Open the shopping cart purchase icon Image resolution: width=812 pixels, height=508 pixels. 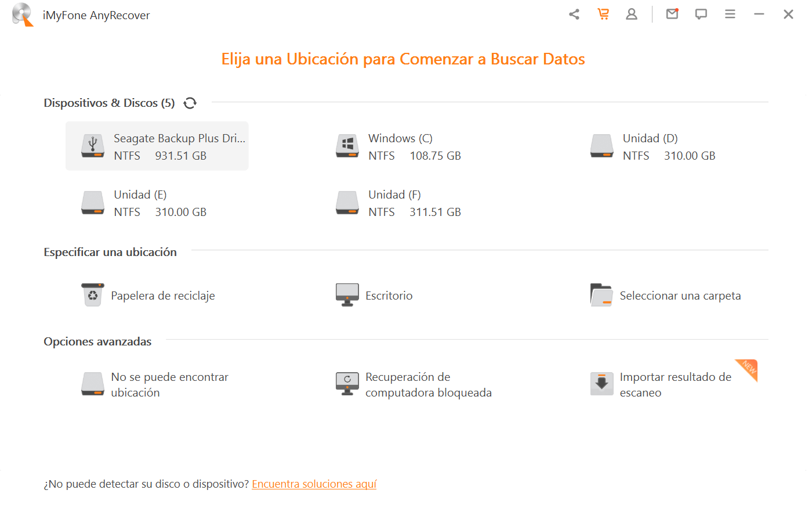coord(603,14)
